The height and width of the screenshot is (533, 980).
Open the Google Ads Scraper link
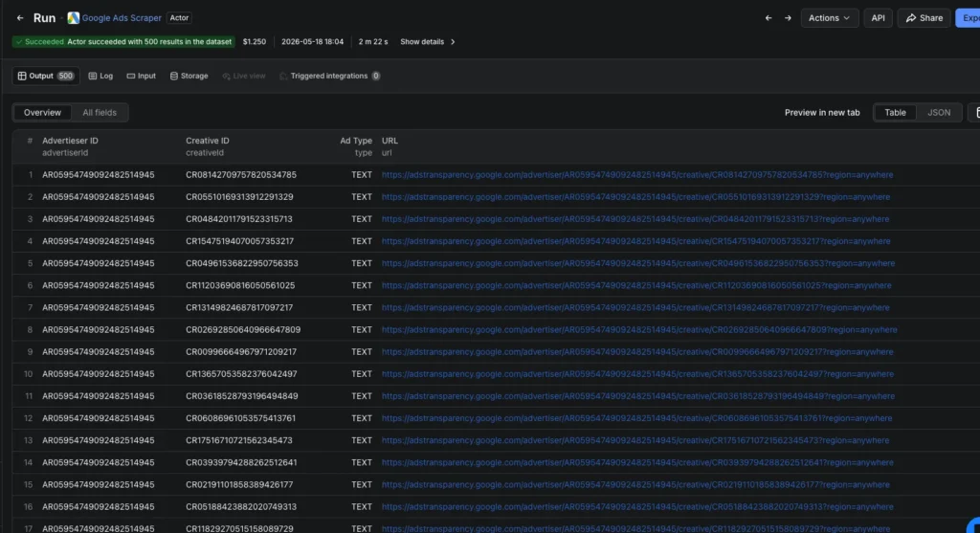point(122,18)
